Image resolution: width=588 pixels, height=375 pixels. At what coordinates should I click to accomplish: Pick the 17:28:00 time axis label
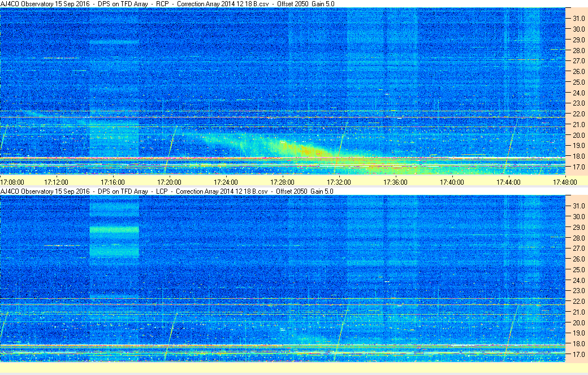pyautogui.click(x=282, y=182)
